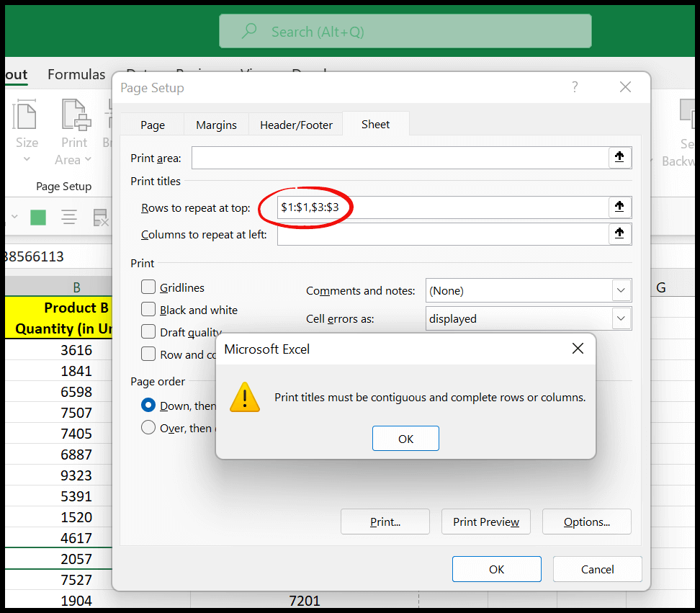The height and width of the screenshot is (613, 700).
Task: Enable the Draft quality checkbox
Action: tap(148, 331)
